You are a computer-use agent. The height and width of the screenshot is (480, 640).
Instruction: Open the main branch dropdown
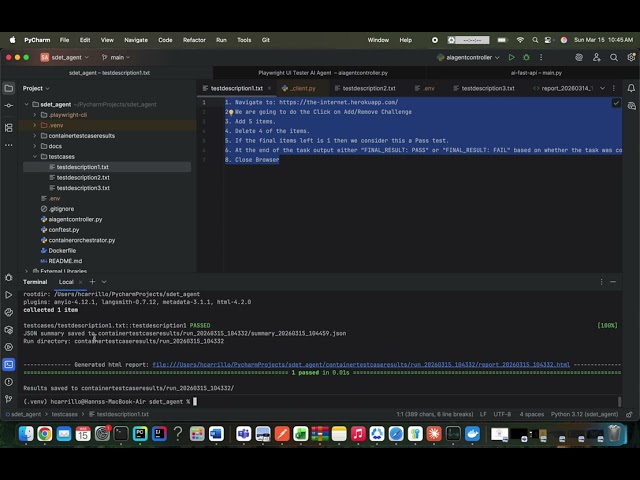(x=116, y=58)
